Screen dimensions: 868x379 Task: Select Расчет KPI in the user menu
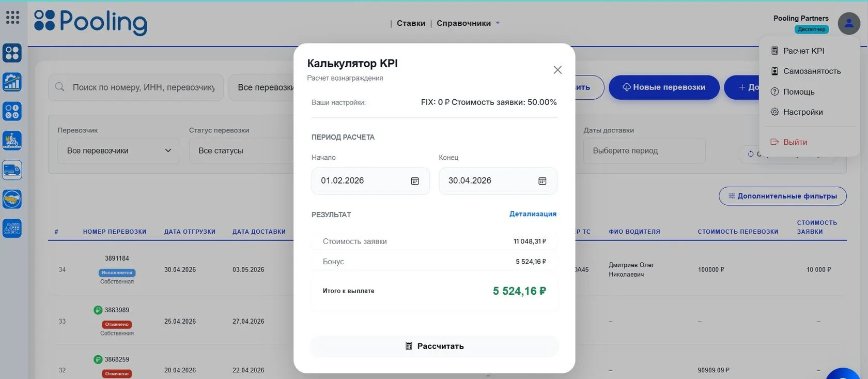click(x=803, y=51)
